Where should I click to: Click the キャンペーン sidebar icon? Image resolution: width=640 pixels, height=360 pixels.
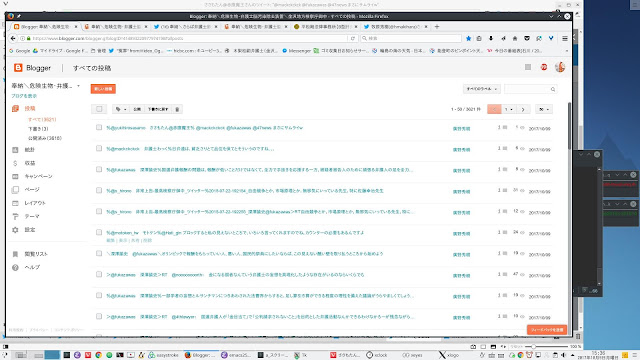tap(15, 176)
